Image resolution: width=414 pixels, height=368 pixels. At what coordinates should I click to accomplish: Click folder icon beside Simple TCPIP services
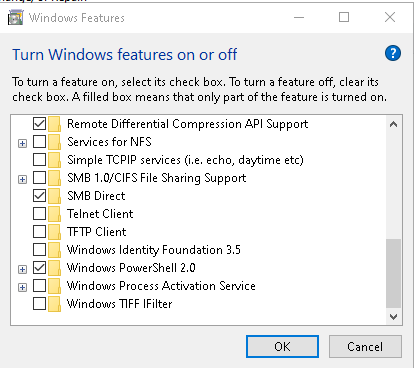pos(54,160)
